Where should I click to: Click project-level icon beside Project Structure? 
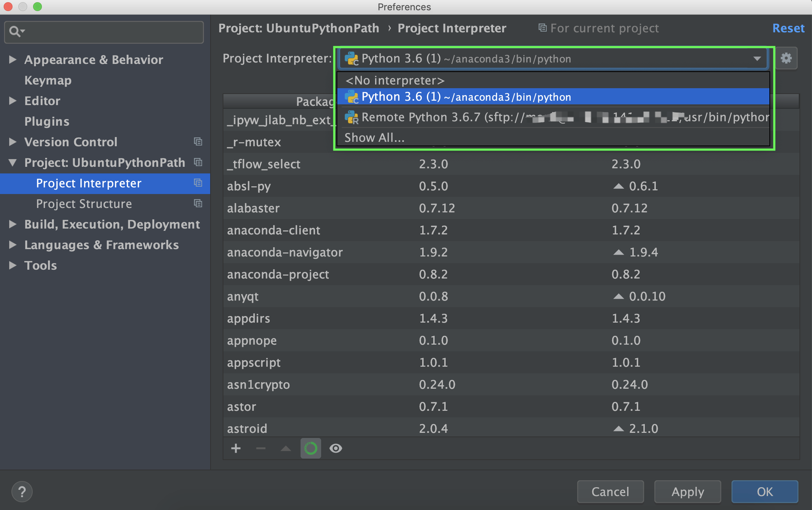pyautogui.click(x=198, y=204)
